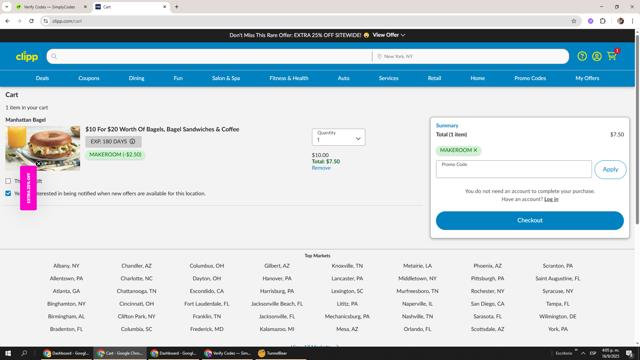640x360 pixels.
Task: Open a new browser tab
Action: 176,7
